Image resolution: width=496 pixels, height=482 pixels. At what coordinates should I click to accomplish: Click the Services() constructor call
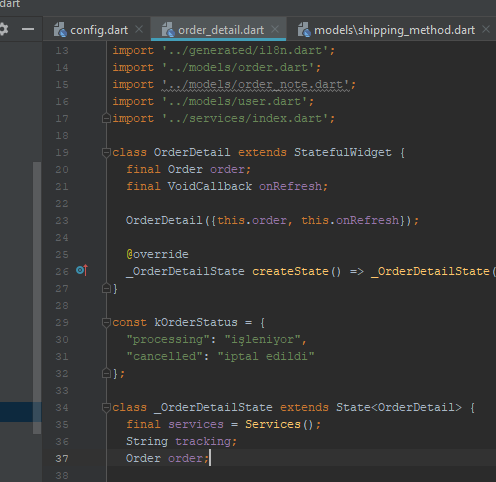point(280,424)
